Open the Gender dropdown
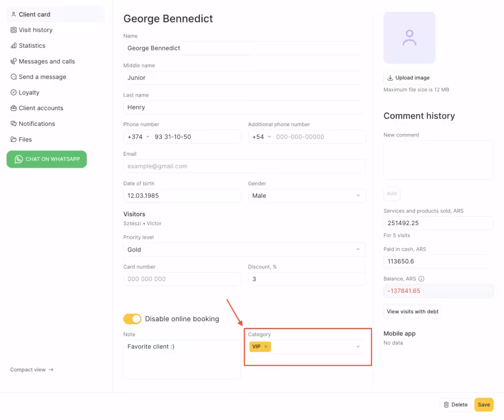This screenshot has width=504, height=420. [306, 196]
